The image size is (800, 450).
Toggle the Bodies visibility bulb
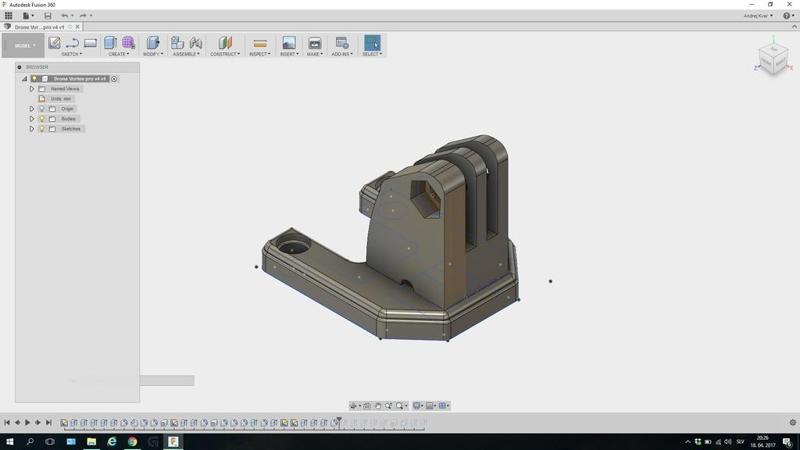(42, 119)
